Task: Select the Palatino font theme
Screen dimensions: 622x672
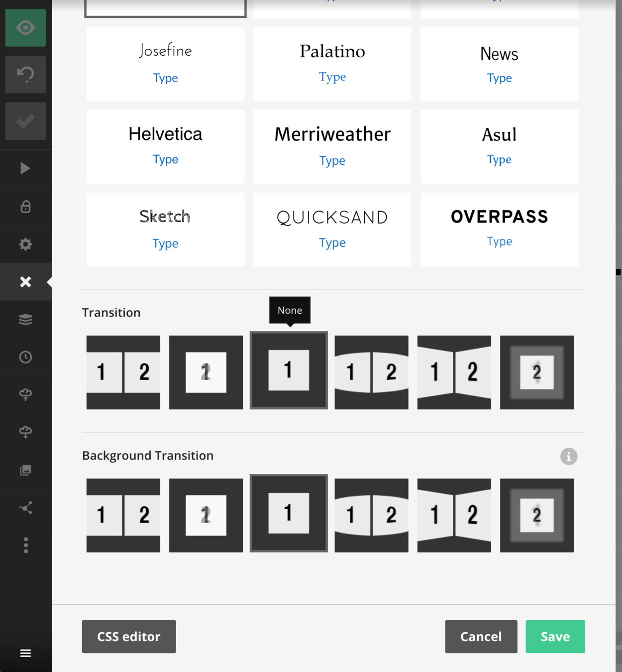Action: [x=332, y=64]
